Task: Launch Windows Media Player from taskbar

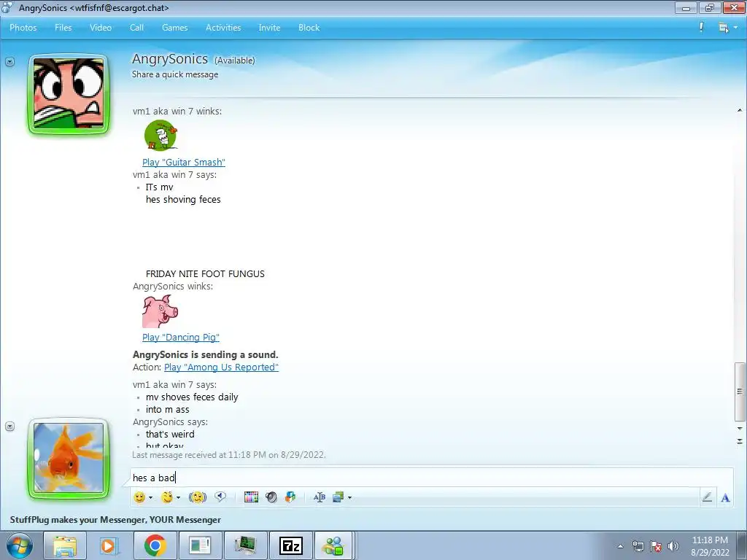Action: click(x=109, y=545)
